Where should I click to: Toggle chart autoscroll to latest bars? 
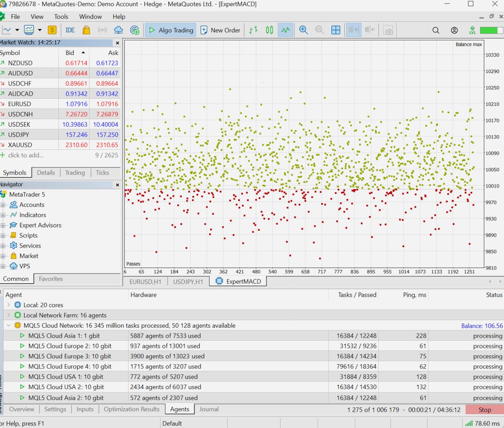coord(354,30)
